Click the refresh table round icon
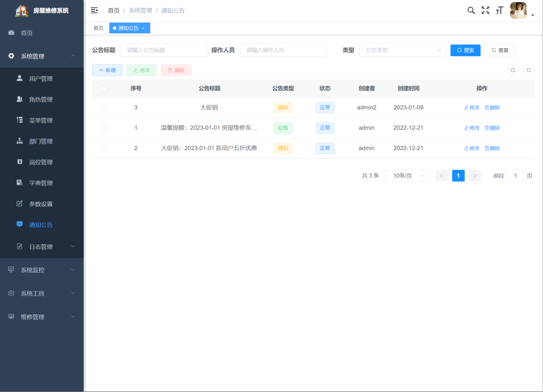The image size is (543, 392). [x=528, y=70]
